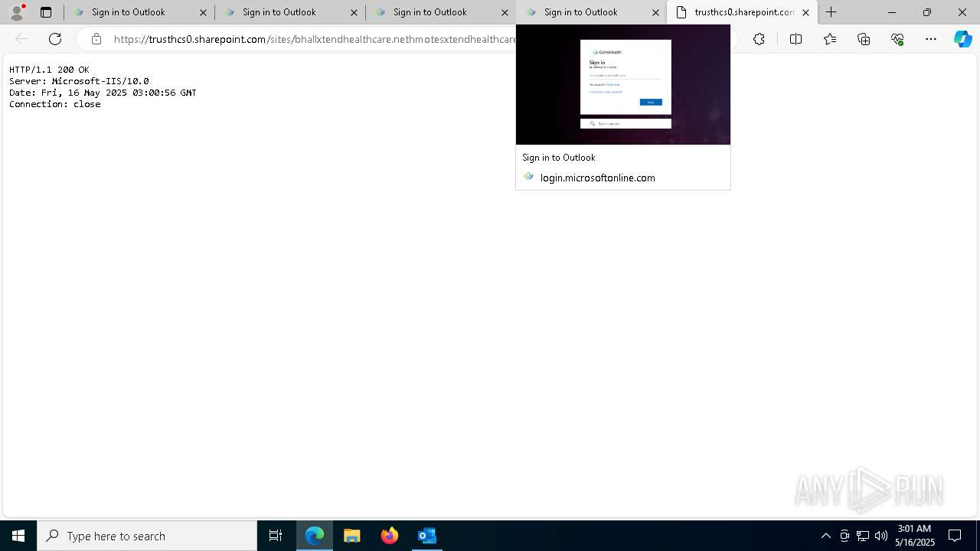Close the second Sign in to Outlook tab
The image size is (980, 551).
[354, 12]
